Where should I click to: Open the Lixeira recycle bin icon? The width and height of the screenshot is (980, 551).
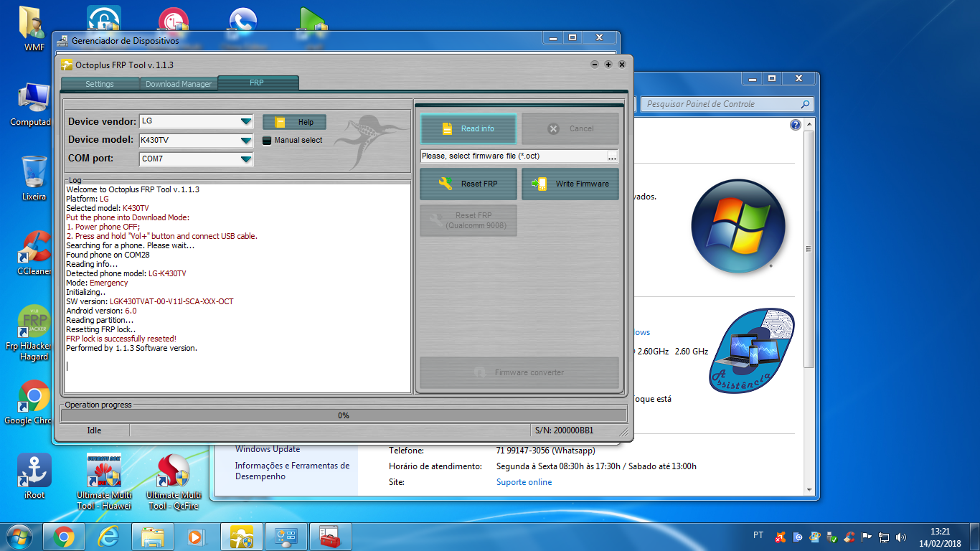[34, 178]
